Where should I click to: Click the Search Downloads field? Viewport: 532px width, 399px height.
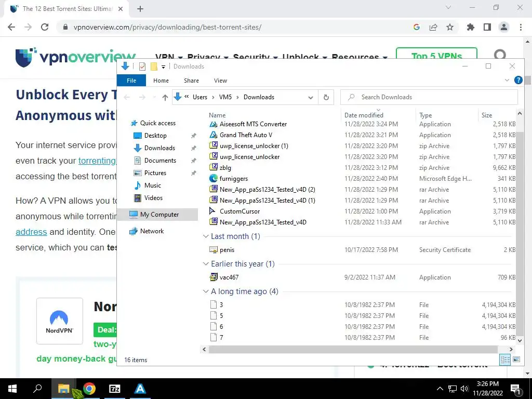pos(429,97)
